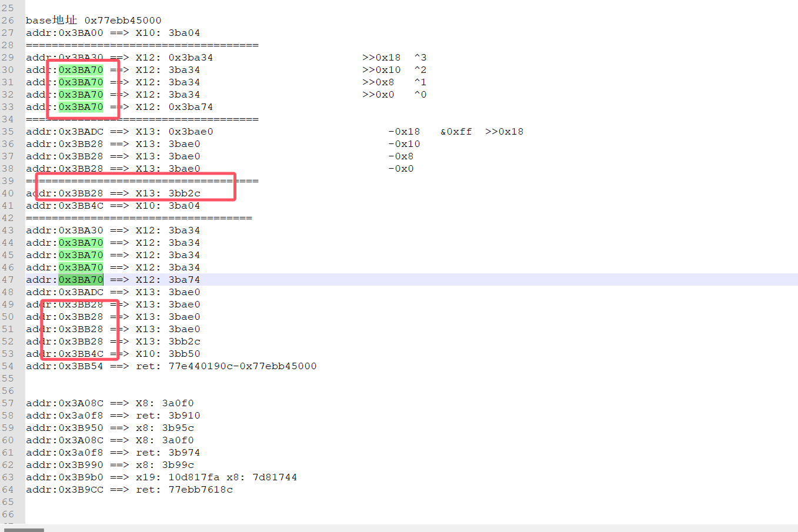Click the >>0x8 note on line 31
The image size is (798, 532).
point(378,82)
